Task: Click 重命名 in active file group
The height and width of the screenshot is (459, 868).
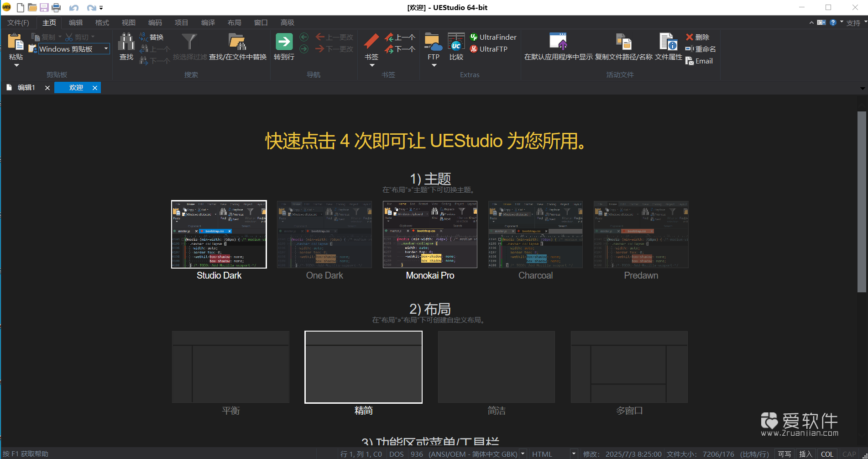Action: [x=701, y=49]
